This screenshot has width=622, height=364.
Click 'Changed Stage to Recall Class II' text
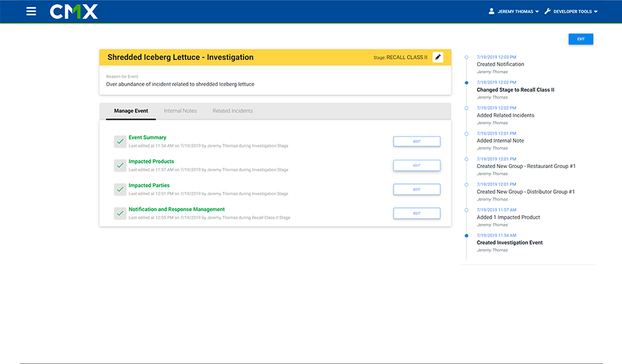515,90
